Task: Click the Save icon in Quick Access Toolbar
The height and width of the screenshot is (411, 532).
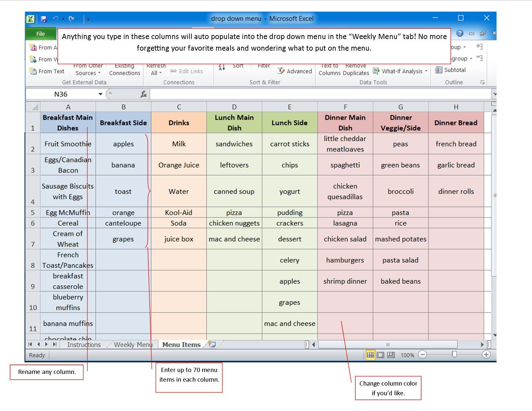Action: pyautogui.click(x=44, y=18)
